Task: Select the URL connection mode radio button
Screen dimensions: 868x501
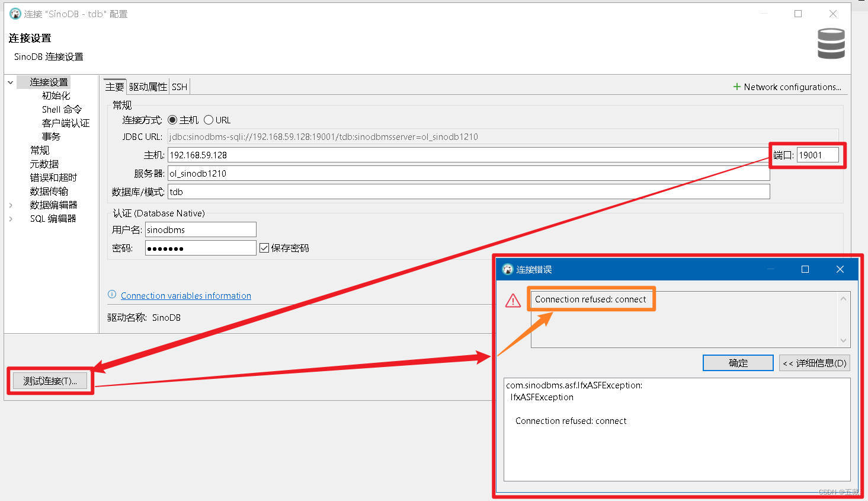Action: (x=209, y=120)
